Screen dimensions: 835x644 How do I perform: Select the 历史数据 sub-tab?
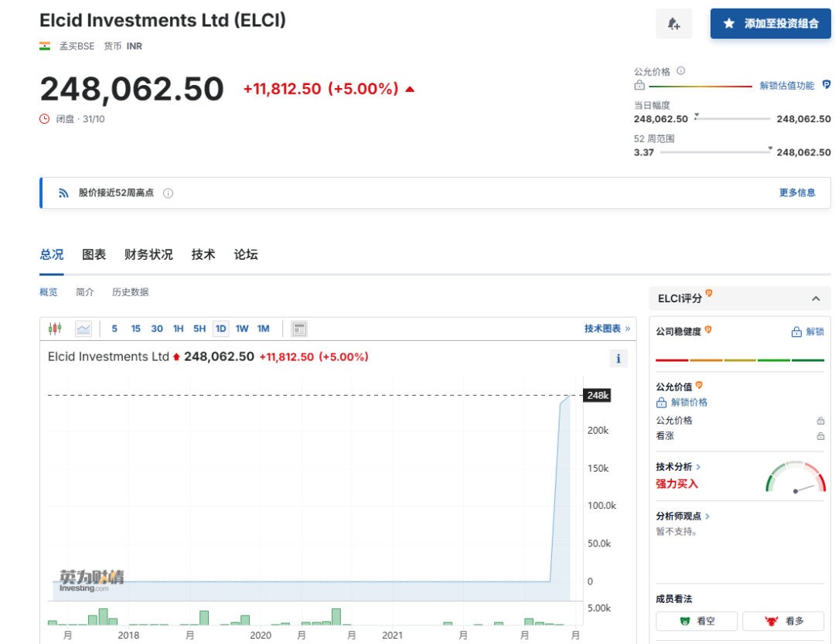point(131,292)
